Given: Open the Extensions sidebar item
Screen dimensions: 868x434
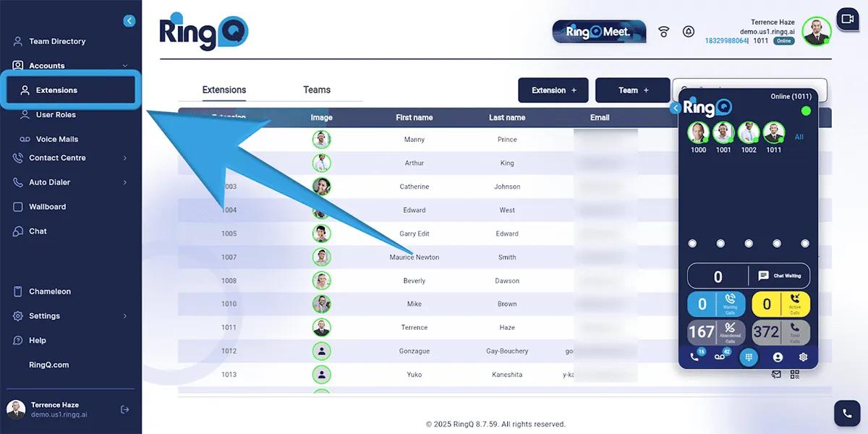Looking at the screenshot, I should 70,90.
